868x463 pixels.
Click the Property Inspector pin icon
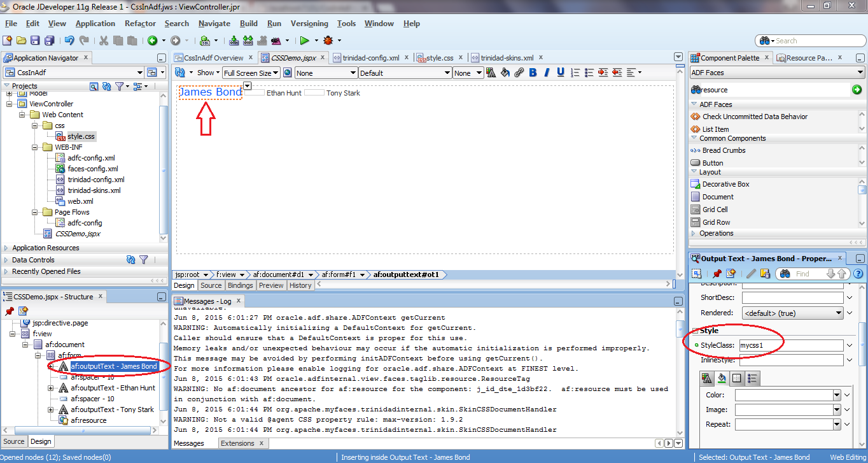pyautogui.click(x=717, y=273)
